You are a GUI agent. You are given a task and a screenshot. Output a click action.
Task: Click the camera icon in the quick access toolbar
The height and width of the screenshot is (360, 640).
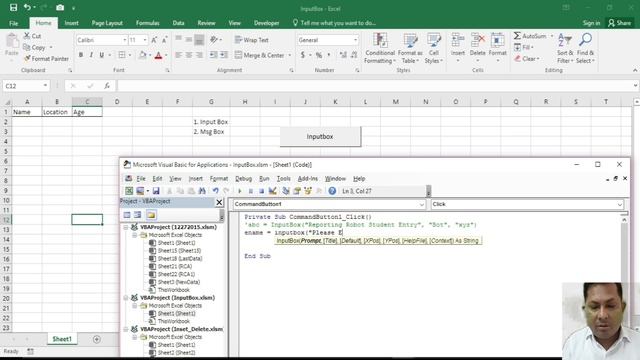(x=60, y=8)
